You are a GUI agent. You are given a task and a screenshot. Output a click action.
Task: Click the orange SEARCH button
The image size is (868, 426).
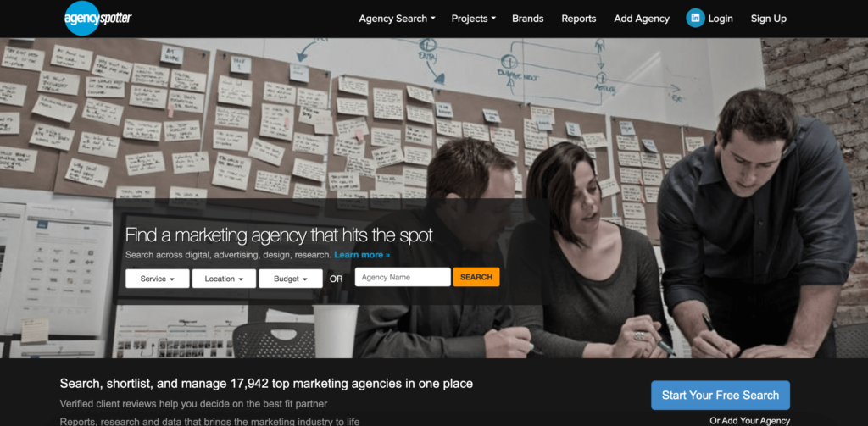tap(476, 277)
